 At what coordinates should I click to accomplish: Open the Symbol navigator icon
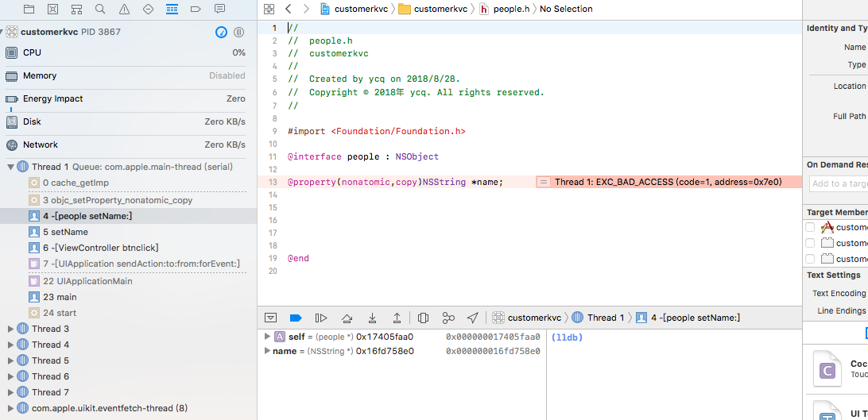click(x=76, y=9)
